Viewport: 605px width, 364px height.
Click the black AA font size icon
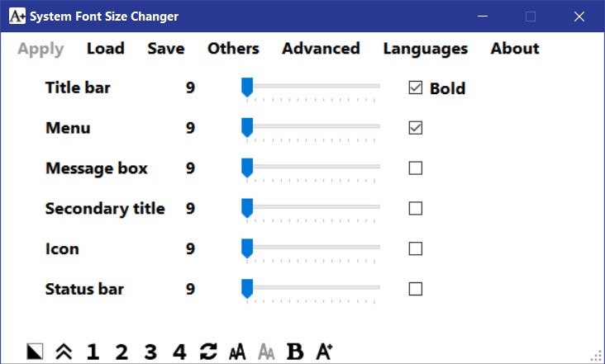click(x=237, y=352)
